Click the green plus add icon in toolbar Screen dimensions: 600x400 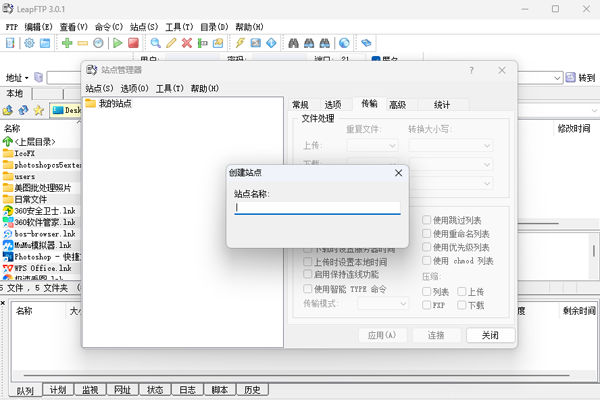click(x=67, y=43)
